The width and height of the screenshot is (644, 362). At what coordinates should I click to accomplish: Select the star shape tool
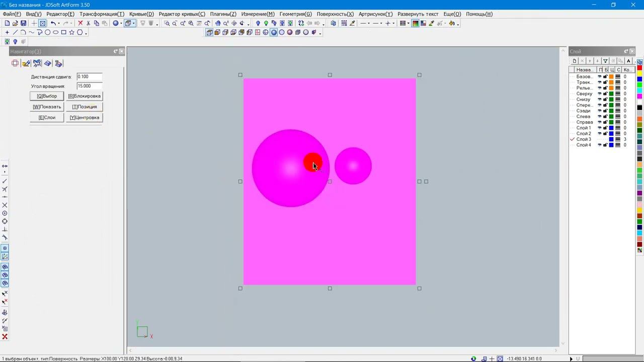[71, 32]
